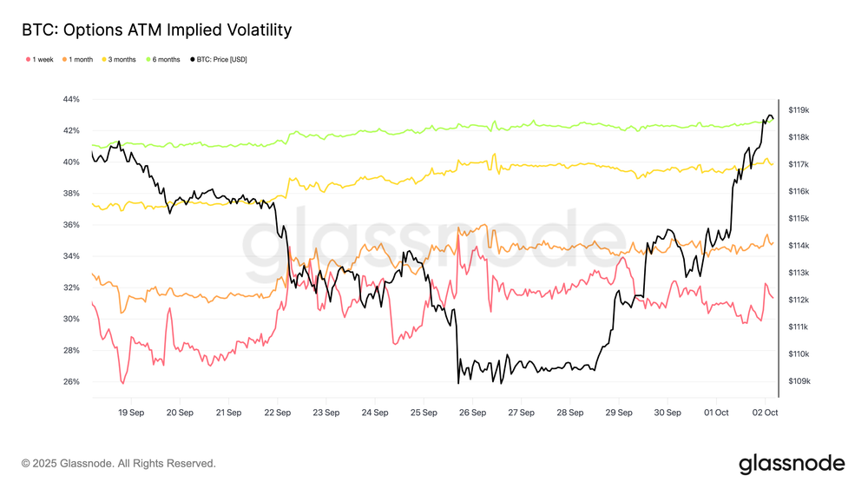Click the '6 months' legend label
This screenshot has height=489, width=868.
[x=167, y=59]
